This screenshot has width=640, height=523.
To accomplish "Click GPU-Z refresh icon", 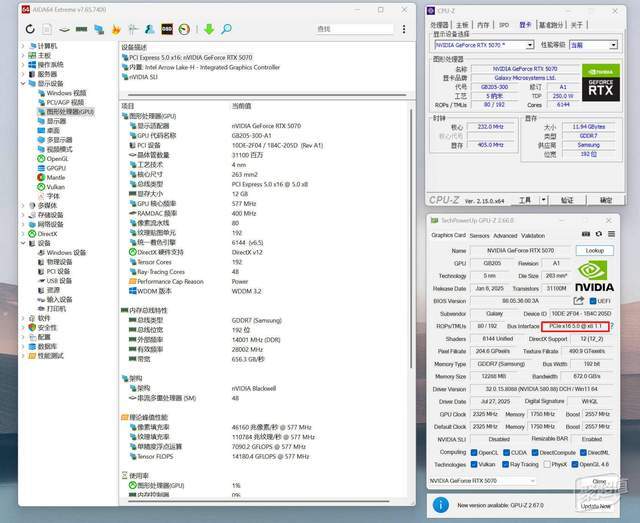I will pos(599,234).
